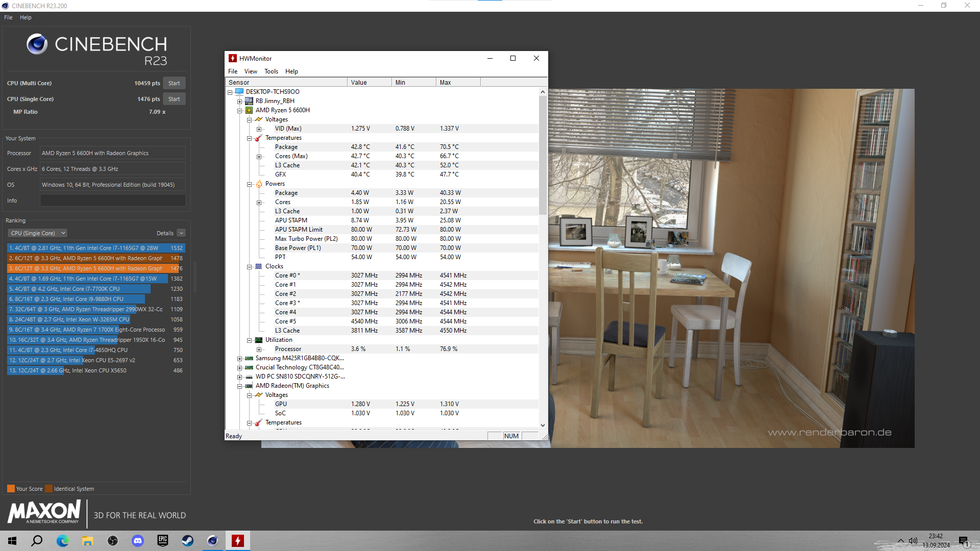Image resolution: width=980 pixels, height=551 pixels.
Task: Start the CPU Multi Core test
Action: tap(174, 83)
